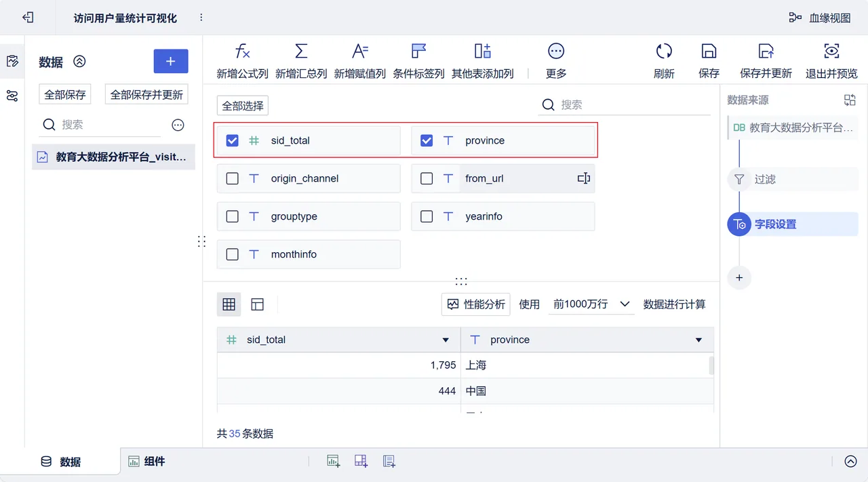Open the province column header dropdown

(x=698, y=340)
